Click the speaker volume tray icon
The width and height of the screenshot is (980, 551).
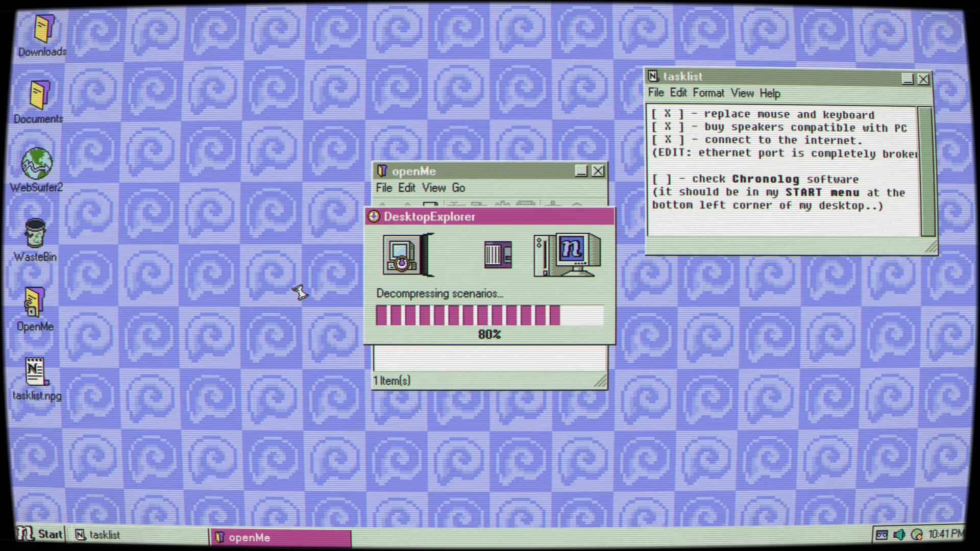(x=899, y=535)
